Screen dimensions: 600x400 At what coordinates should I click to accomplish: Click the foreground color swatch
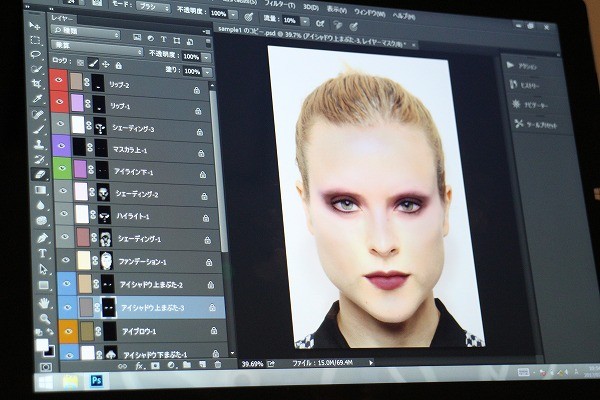42,344
